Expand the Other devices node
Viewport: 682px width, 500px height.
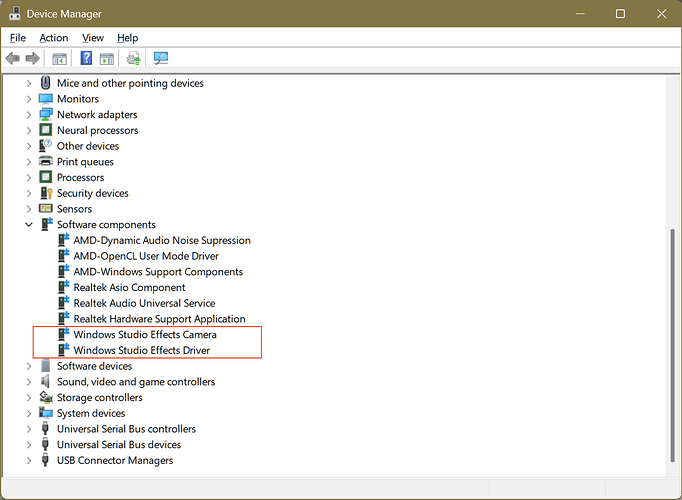29,146
